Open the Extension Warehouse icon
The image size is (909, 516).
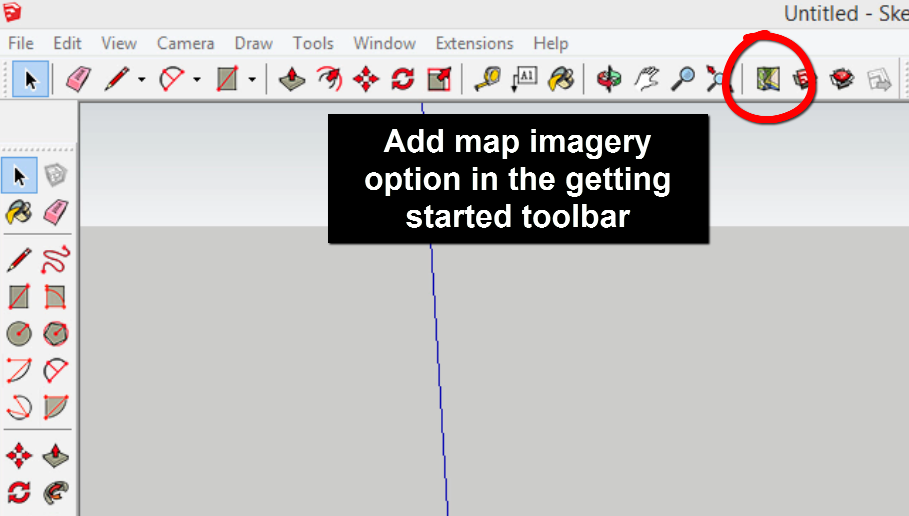tap(842, 79)
